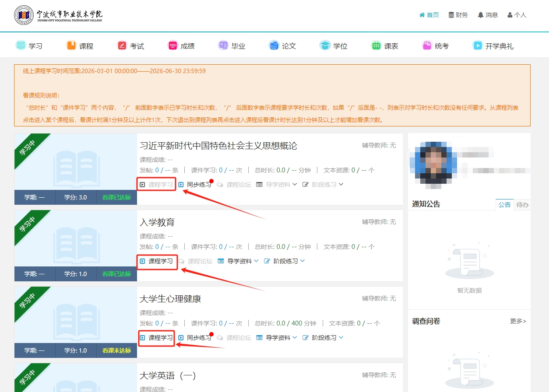This screenshot has height=392, width=549.
Task: Go to 首页 in top menu
Action: [429, 15]
